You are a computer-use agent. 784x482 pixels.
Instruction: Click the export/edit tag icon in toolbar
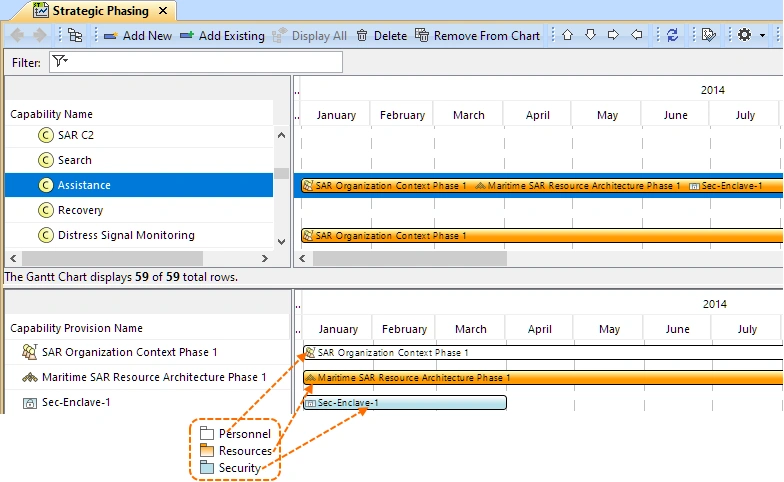point(708,35)
